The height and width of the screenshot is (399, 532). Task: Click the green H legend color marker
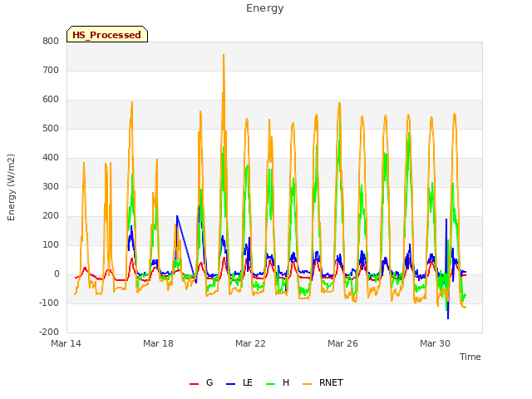coord(270,384)
